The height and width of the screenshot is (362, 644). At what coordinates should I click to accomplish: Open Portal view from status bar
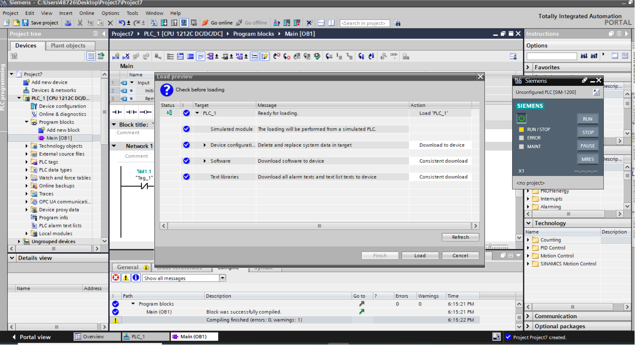pyautogui.click(x=32, y=337)
